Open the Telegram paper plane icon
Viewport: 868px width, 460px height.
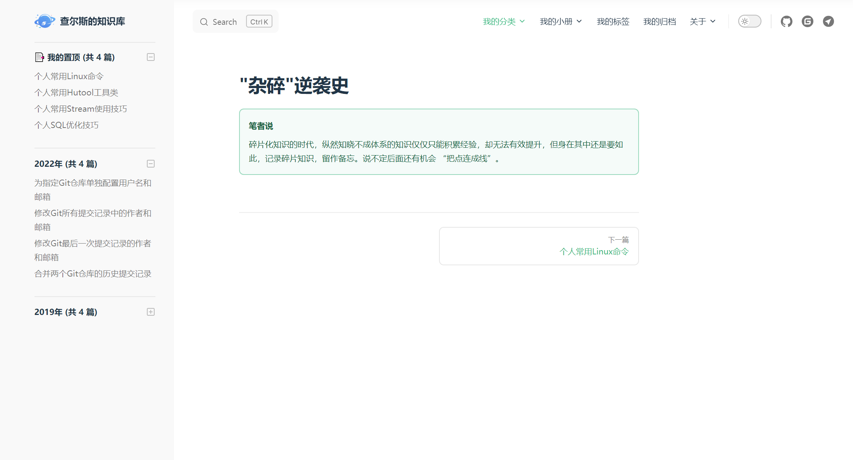pyautogui.click(x=828, y=21)
